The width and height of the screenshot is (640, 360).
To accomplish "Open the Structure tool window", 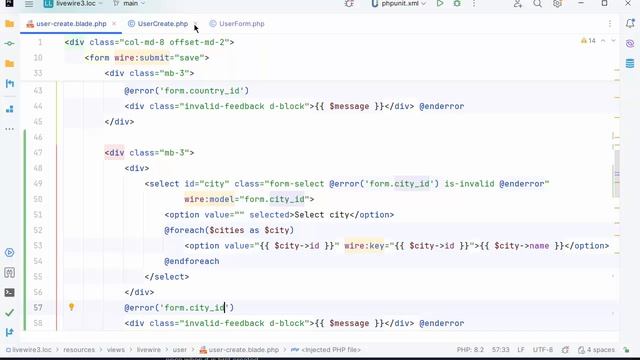I will click(9, 109).
